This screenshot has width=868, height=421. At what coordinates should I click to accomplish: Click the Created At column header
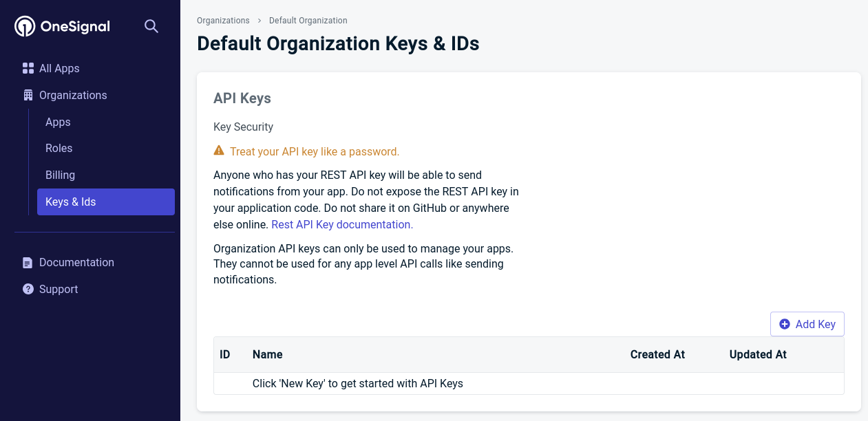click(x=657, y=354)
